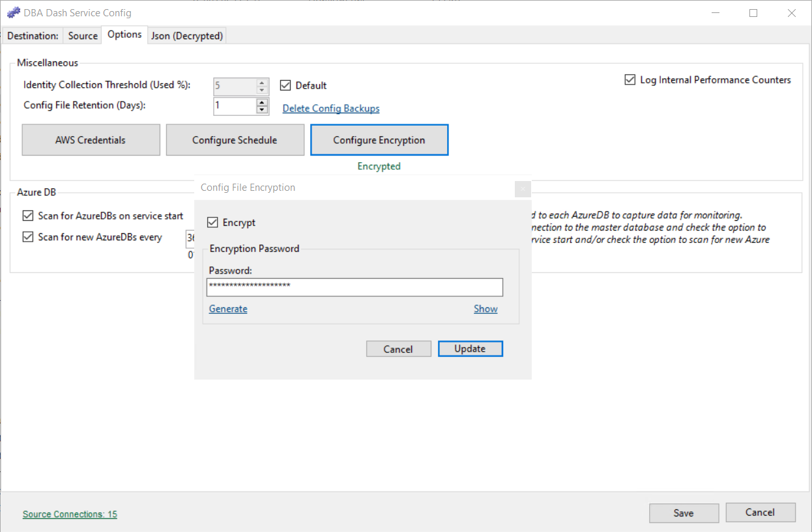812x532 pixels.
Task: Switch to the Destination tab
Action: (x=32, y=36)
